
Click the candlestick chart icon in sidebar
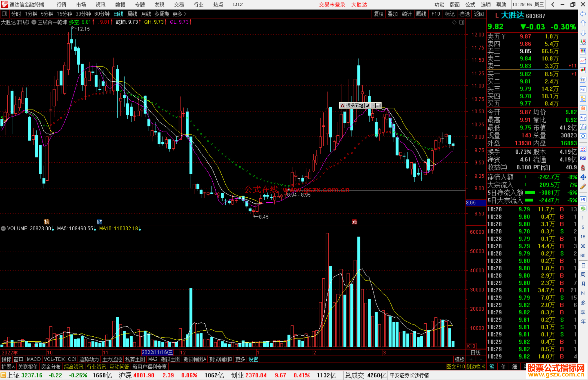[583, 70]
